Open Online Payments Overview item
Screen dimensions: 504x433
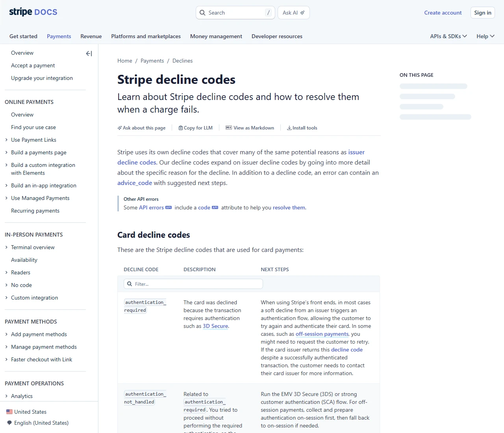pos(22,115)
